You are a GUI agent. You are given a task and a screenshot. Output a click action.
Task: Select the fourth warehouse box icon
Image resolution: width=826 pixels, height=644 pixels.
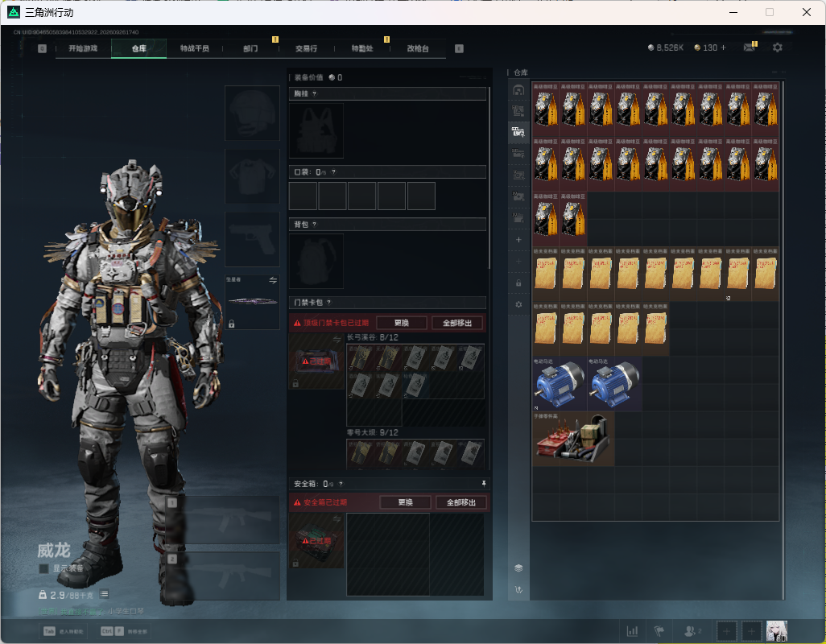[x=518, y=154]
